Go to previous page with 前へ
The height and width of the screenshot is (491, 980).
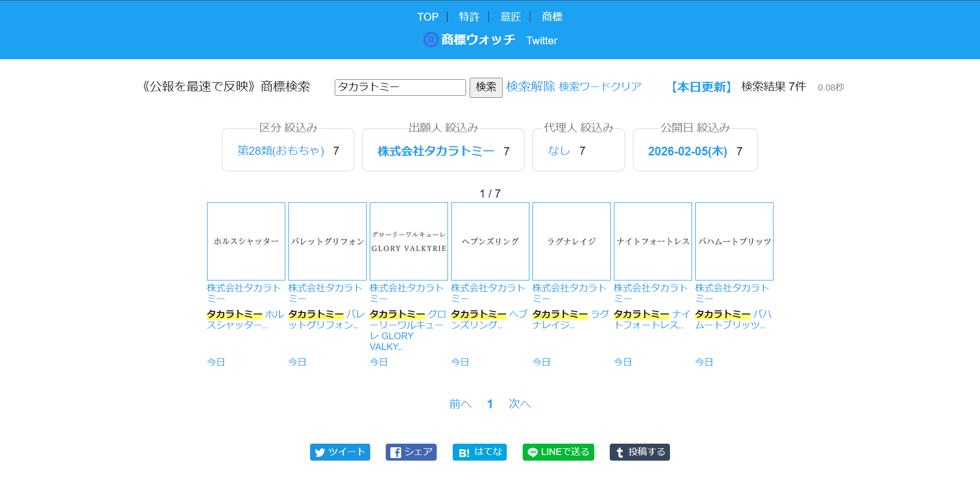click(x=460, y=404)
